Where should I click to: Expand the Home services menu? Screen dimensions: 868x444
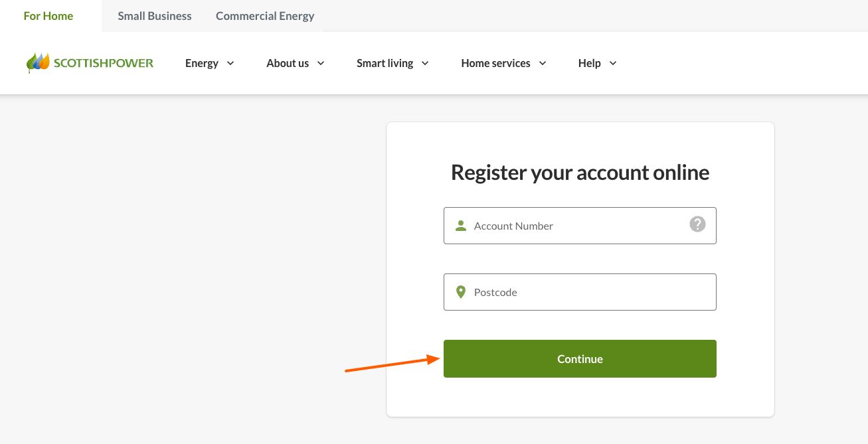(x=495, y=63)
